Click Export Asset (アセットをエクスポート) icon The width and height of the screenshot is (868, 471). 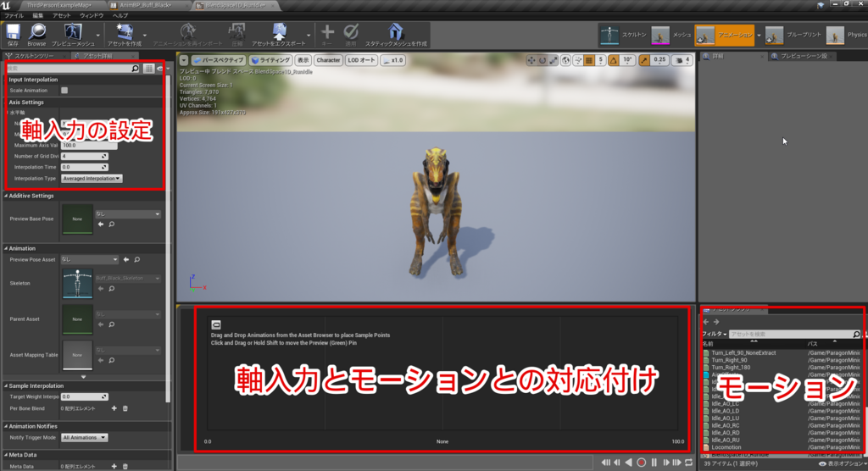click(279, 32)
